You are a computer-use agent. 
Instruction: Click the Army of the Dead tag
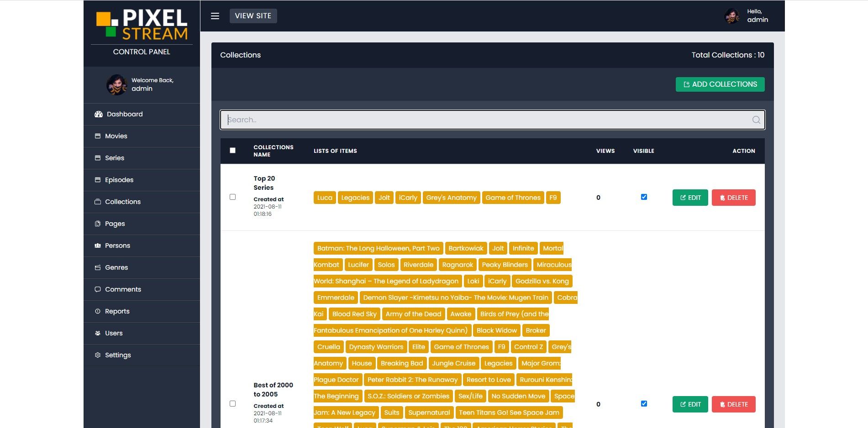pos(413,314)
